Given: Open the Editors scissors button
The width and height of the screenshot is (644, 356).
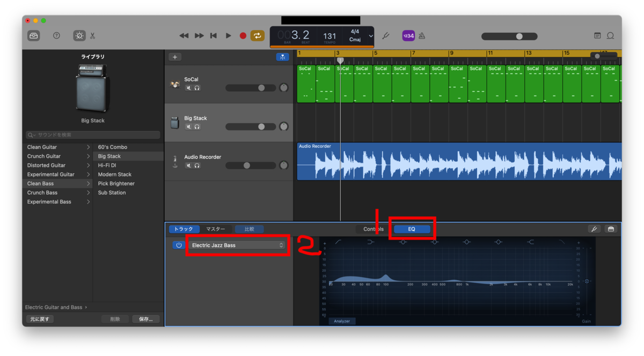Looking at the screenshot, I should (93, 36).
